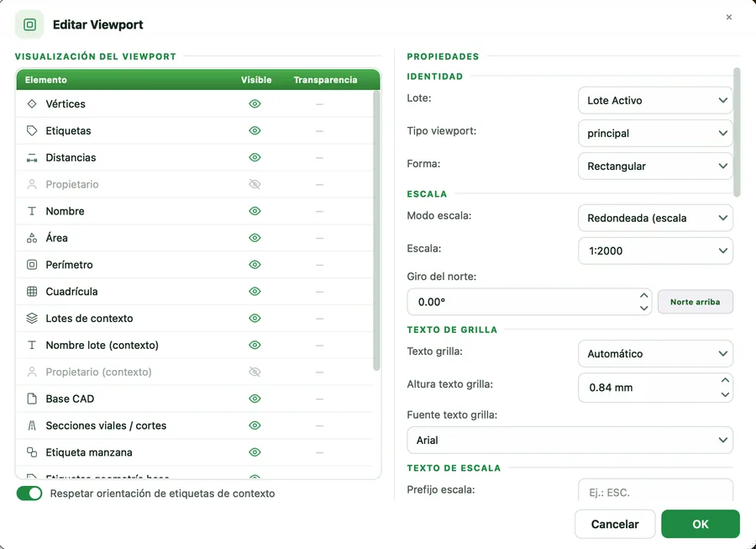
Task: Confirm with the OK button
Action: (x=700, y=524)
